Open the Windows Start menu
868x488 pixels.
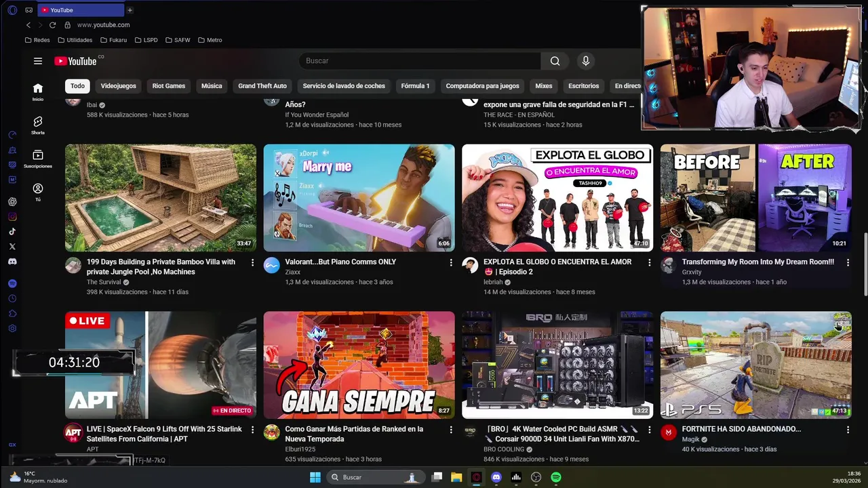point(315,477)
